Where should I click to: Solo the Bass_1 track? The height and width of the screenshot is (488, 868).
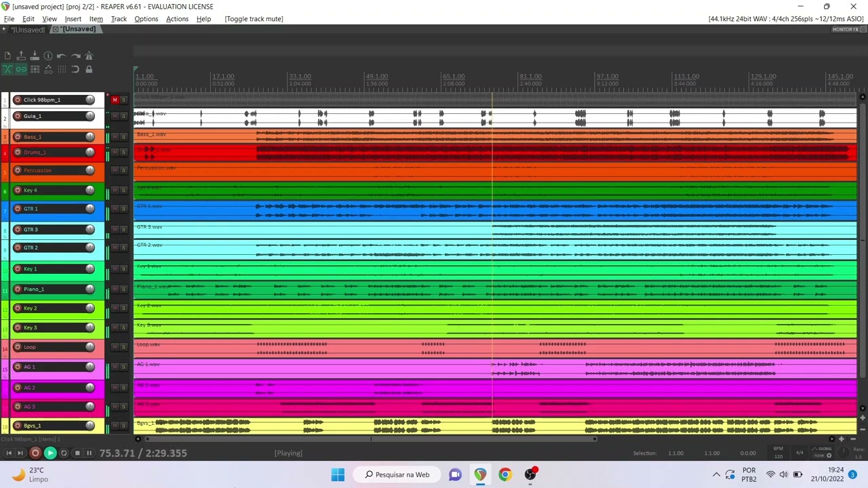tap(123, 137)
